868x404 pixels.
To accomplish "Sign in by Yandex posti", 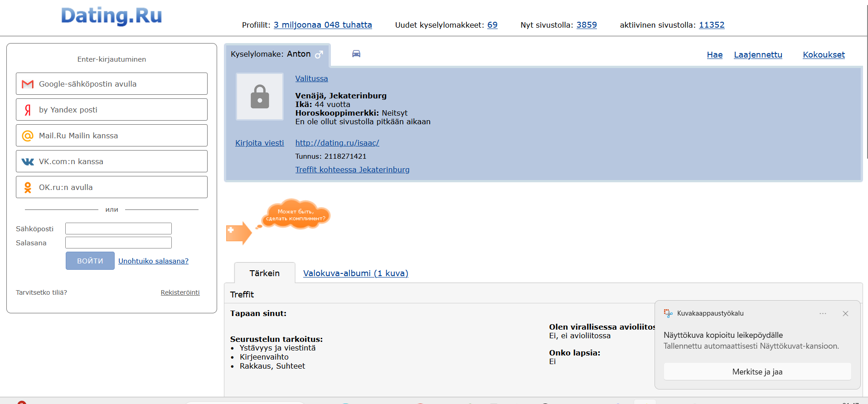I will 112,110.
